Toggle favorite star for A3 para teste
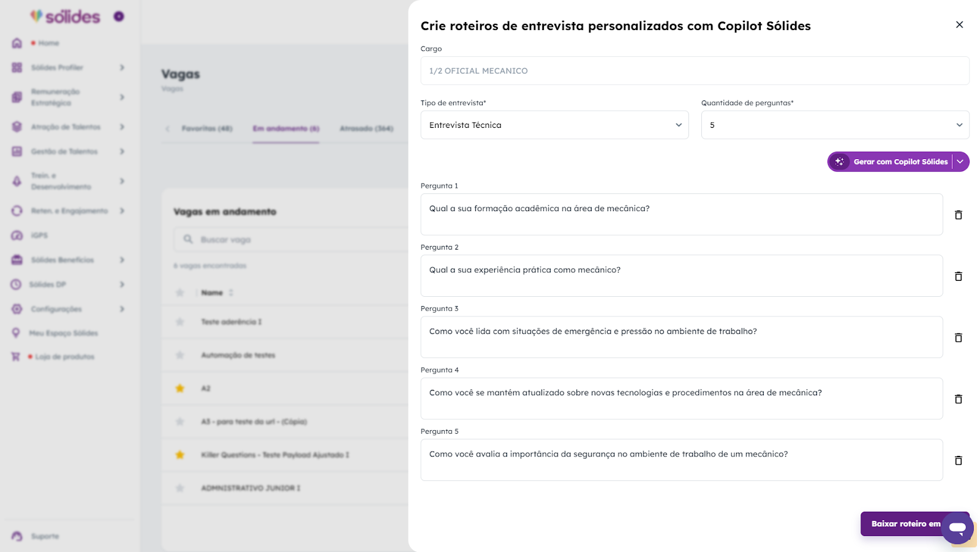The height and width of the screenshot is (552, 980). pyautogui.click(x=180, y=422)
